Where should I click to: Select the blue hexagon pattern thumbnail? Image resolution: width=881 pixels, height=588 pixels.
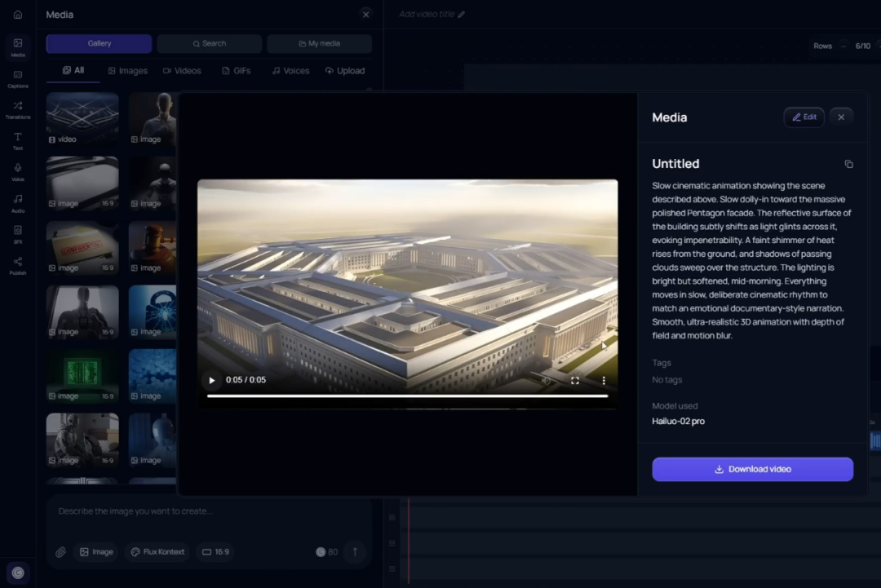(153, 376)
